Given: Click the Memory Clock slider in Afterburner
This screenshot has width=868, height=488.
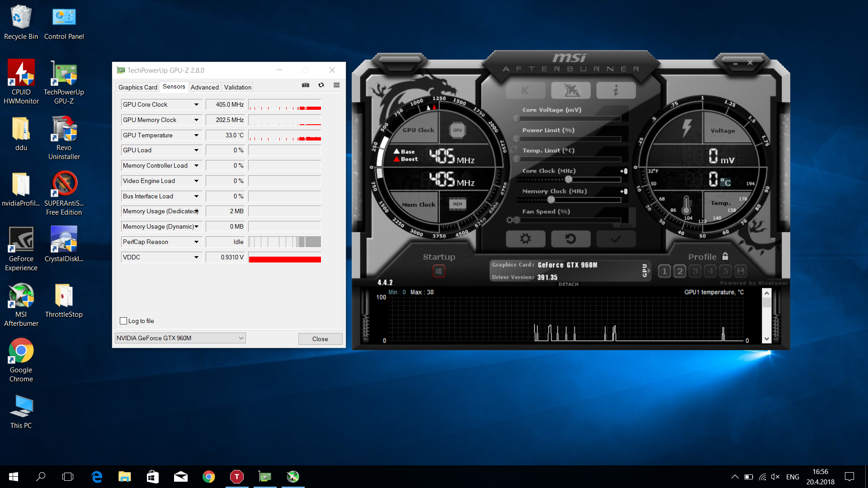Looking at the screenshot, I should [569, 200].
